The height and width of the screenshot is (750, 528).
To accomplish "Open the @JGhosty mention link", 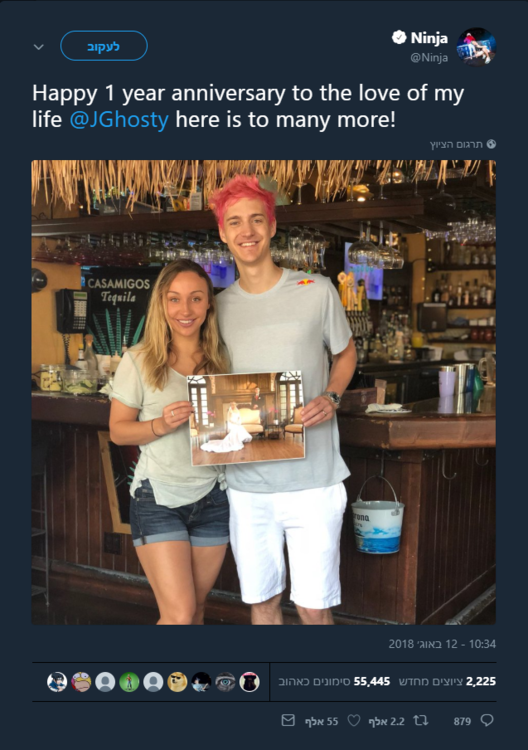I will coord(119,120).
